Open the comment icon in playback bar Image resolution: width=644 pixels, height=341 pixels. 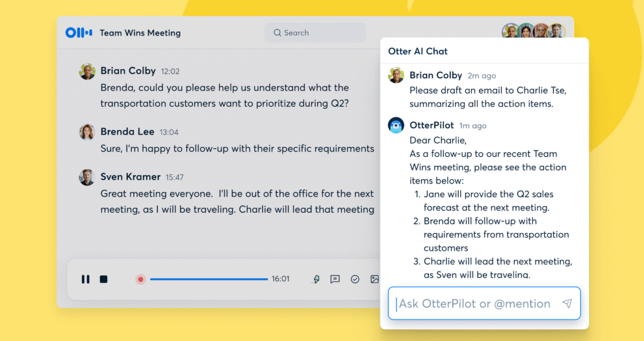click(x=335, y=279)
